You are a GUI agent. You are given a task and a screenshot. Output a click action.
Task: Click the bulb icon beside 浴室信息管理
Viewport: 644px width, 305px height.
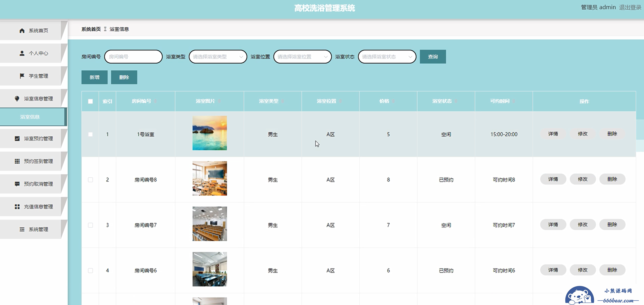click(x=17, y=98)
